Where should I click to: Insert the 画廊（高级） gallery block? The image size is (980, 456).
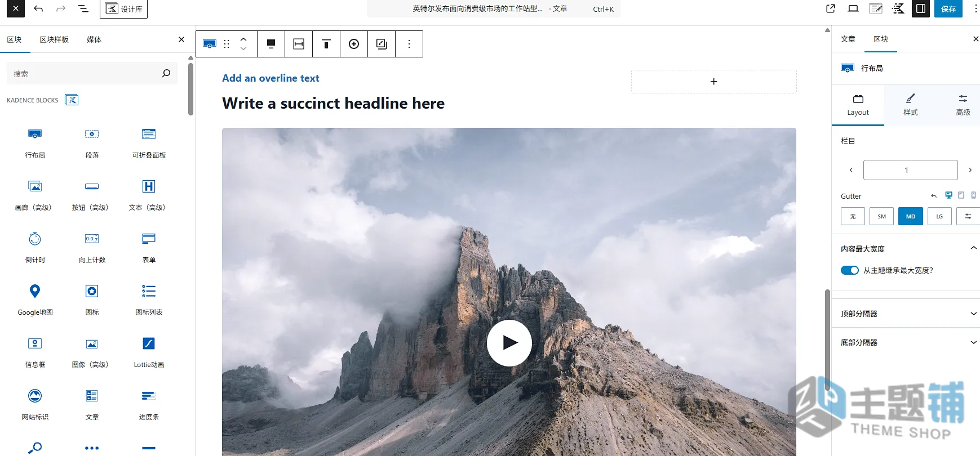click(35, 195)
